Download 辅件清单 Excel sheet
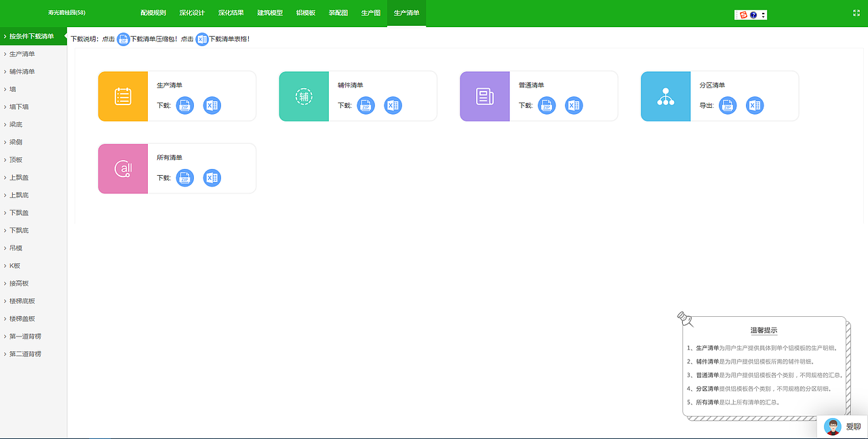The width and height of the screenshot is (868, 439). [x=393, y=105]
